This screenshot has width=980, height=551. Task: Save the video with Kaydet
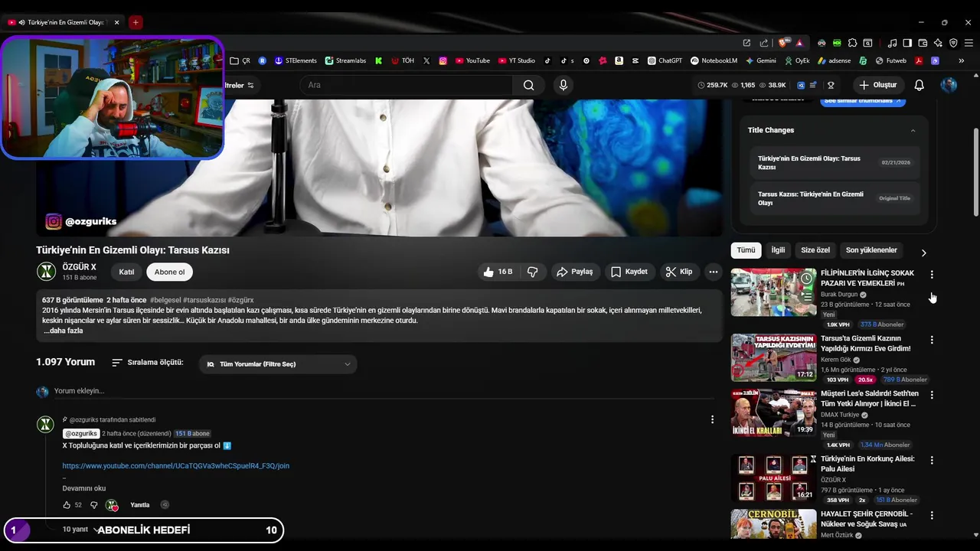pyautogui.click(x=629, y=272)
